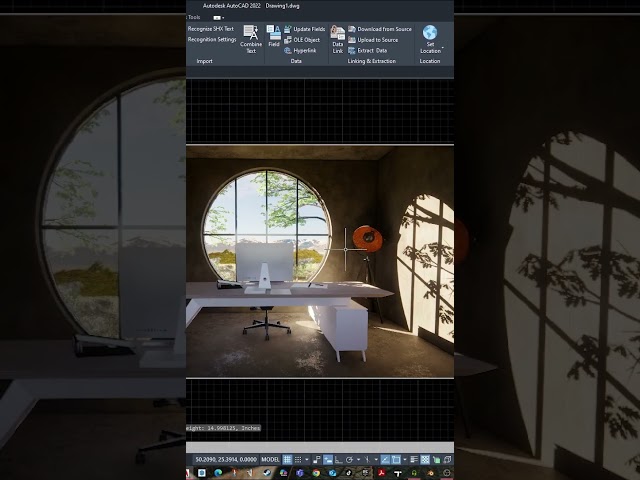
Task: Click selection cycling icon
Action: [436, 460]
